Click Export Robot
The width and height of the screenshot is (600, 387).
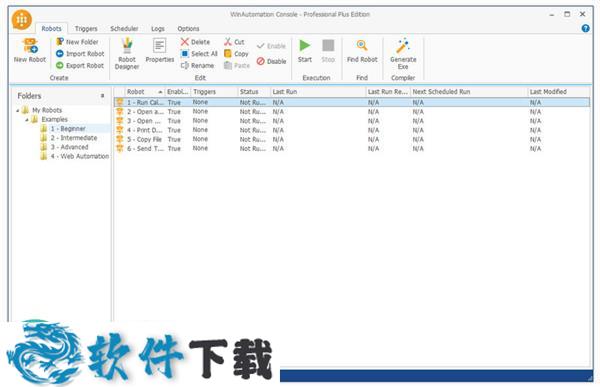pyautogui.click(x=80, y=65)
